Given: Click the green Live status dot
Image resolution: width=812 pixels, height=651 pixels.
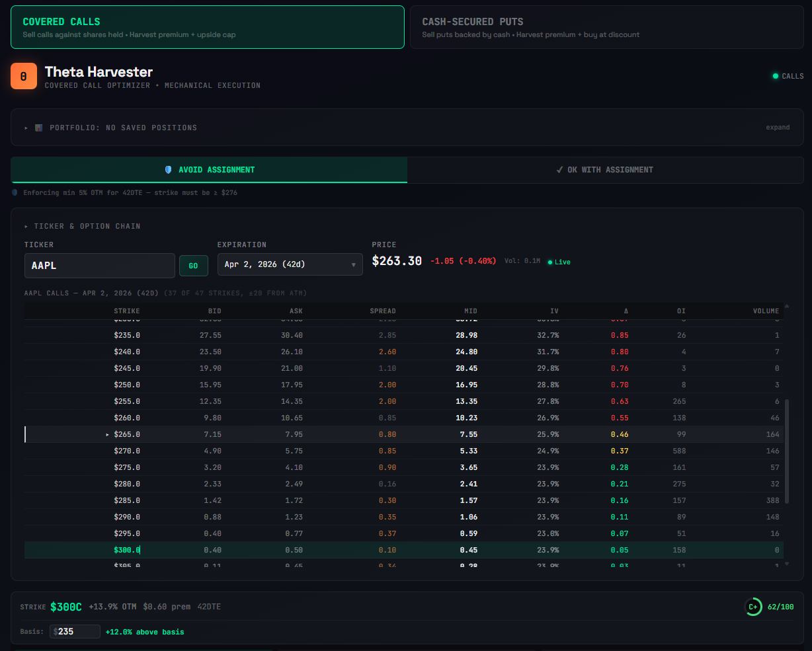Looking at the screenshot, I should coord(550,262).
